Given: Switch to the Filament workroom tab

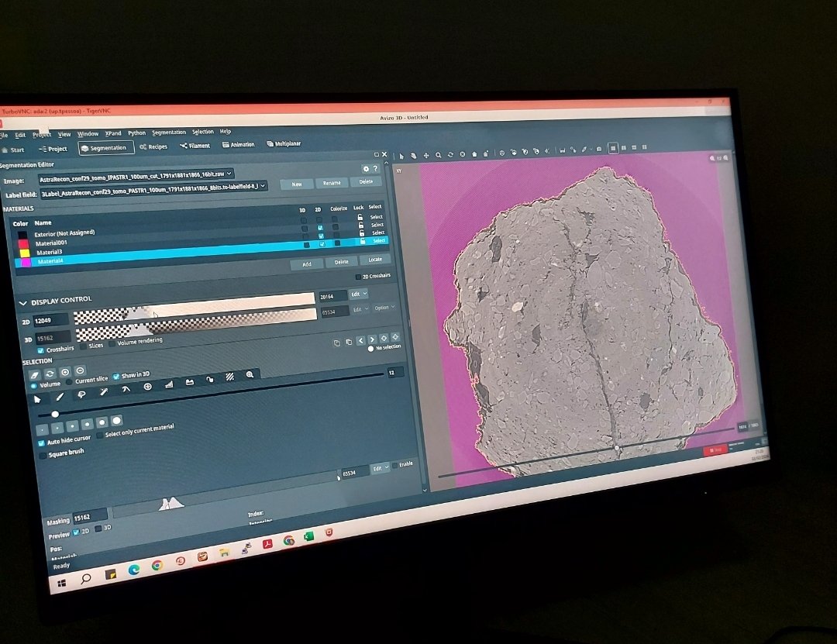Looking at the screenshot, I should coord(195,145).
